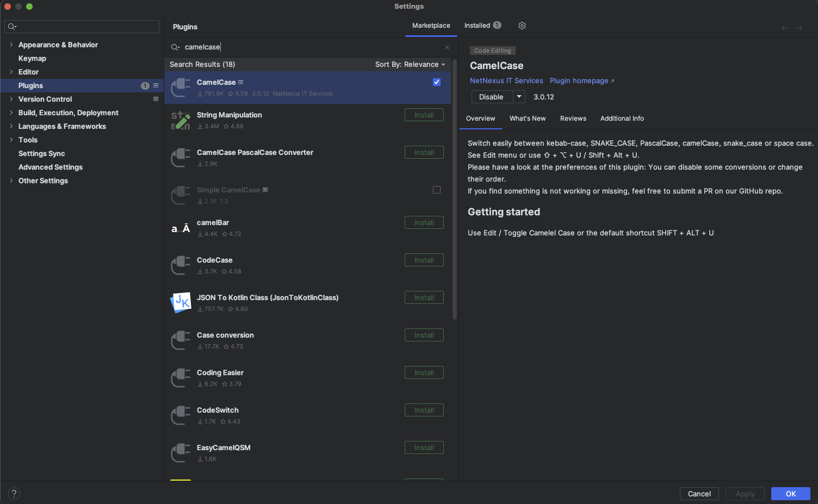Image resolution: width=818 pixels, height=504 pixels.
Task: Click the Coding Easier plugin icon
Action: 181,378
